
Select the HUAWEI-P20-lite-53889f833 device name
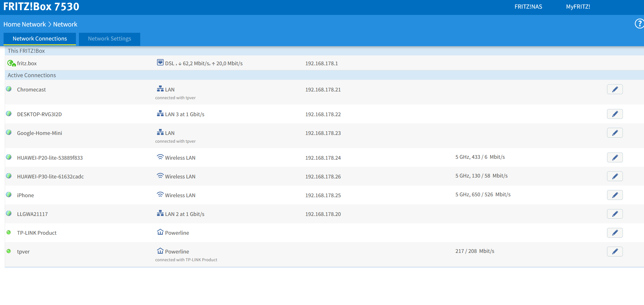[50, 158]
